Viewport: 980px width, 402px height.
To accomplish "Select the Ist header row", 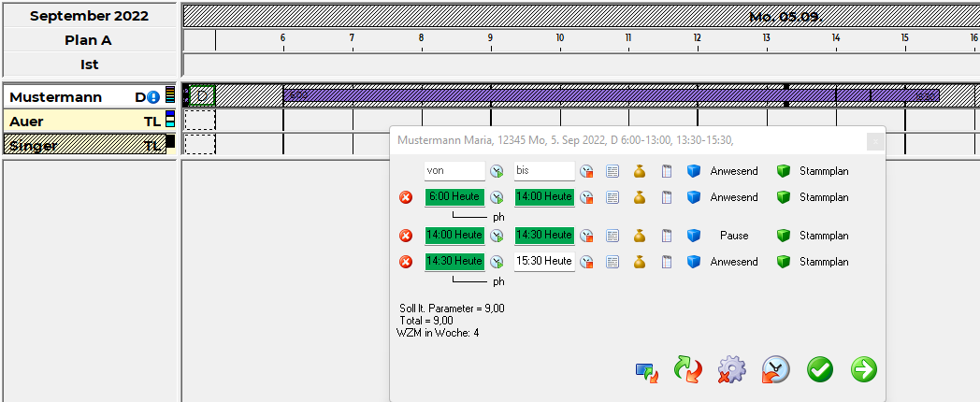I will (89, 65).
